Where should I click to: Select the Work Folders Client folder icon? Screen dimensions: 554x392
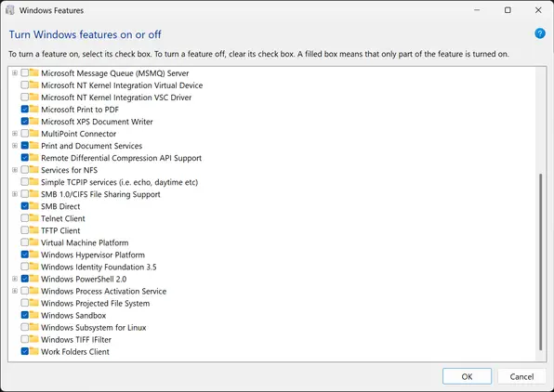(x=33, y=351)
